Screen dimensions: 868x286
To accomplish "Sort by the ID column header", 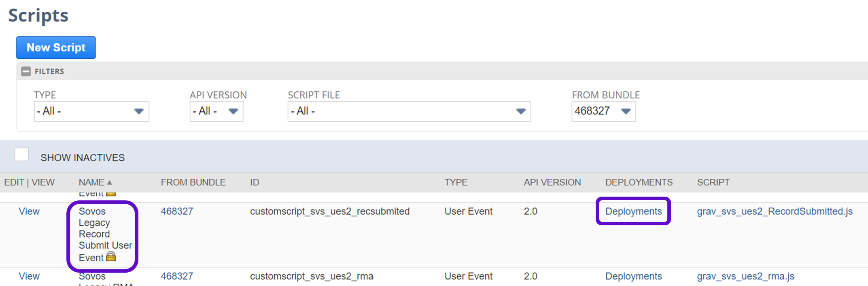I will click(255, 182).
